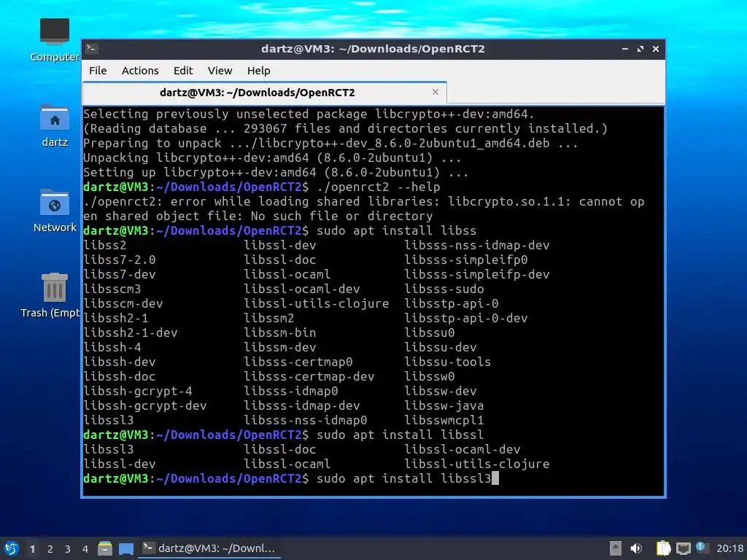Minimize the terminal window
747x560 pixels.
pos(625,49)
